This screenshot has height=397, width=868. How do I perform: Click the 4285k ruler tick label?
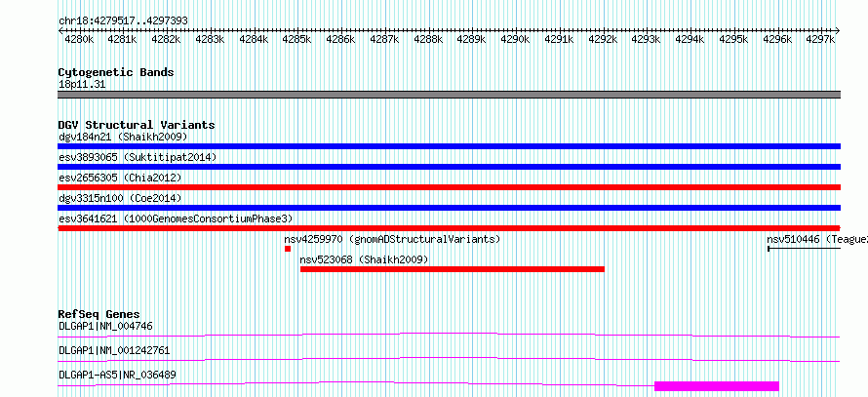coord(296,39)
